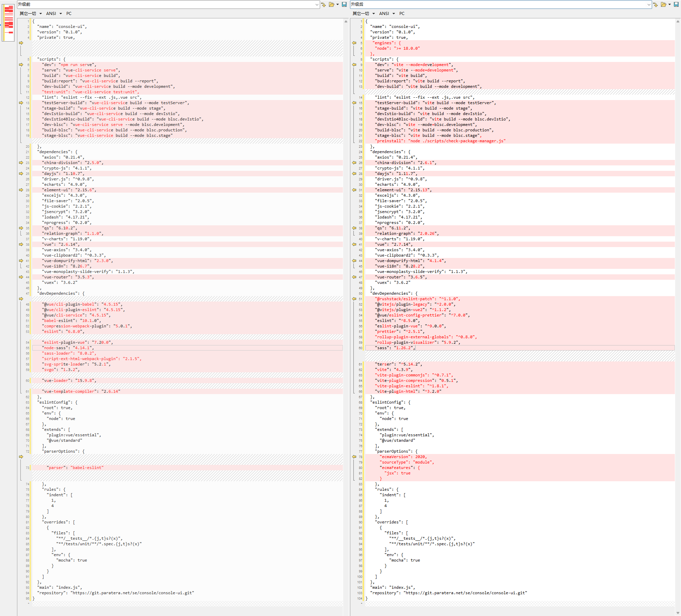
Task: Click the right pane recent-file swap arrow icon
Action: click(655, 4)
